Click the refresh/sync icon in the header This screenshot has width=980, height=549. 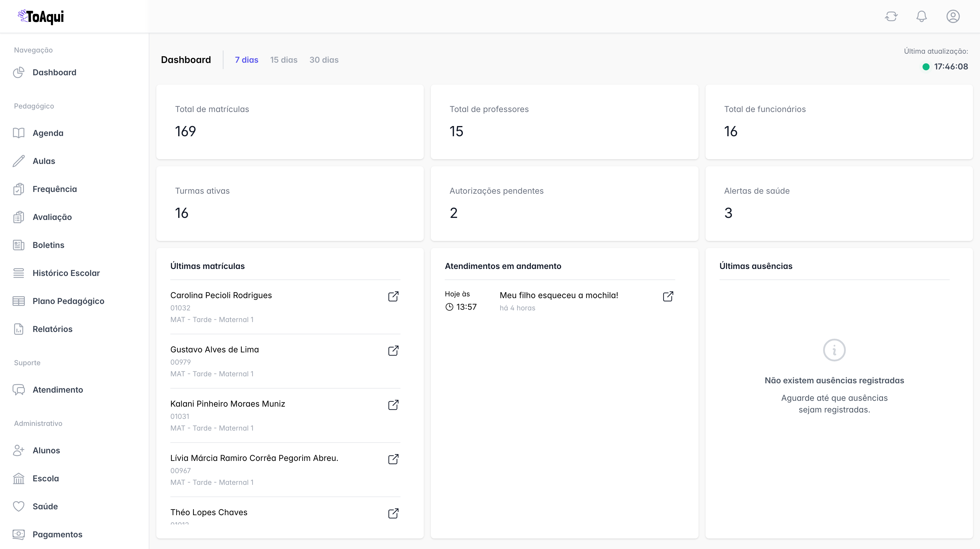pos(891,16)
